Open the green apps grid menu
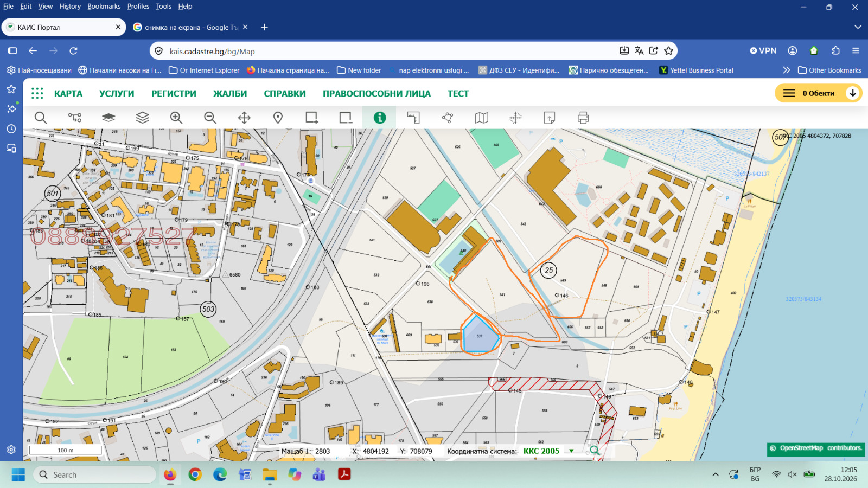868x488 pixels. [x=37, y=93]
